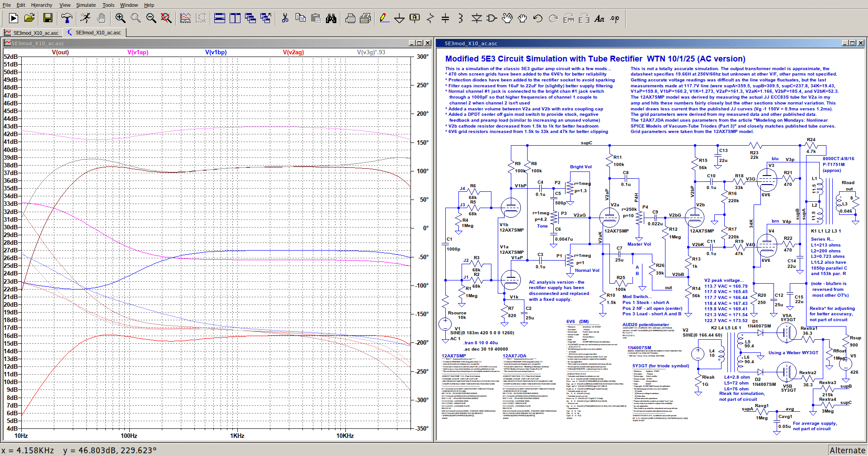Choose the resistor component tool
This screenshot has width=868, height=456.
430,18
